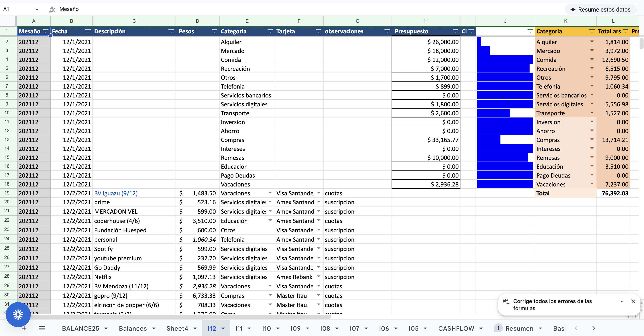Click Corrige todos los errores suggestion text
This screenshot has height=336, width=644.
[x=552, y=304]
